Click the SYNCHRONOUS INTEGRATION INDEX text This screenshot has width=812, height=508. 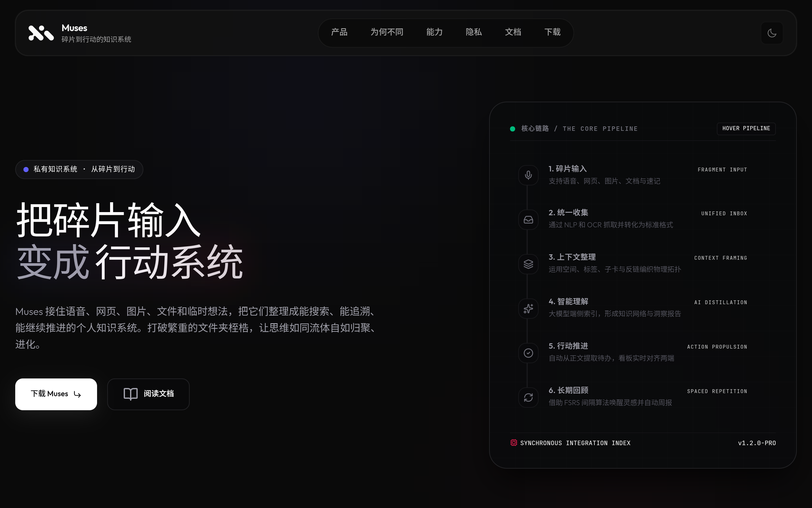pos(575,443)
